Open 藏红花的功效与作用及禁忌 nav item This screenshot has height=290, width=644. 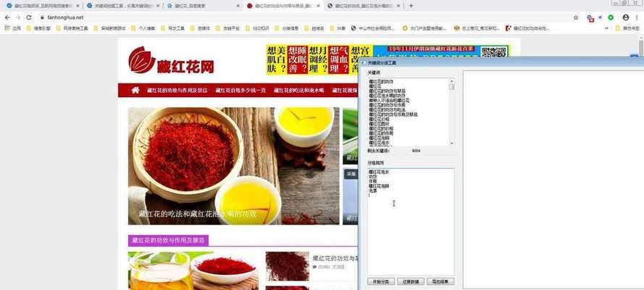[177, 91]
